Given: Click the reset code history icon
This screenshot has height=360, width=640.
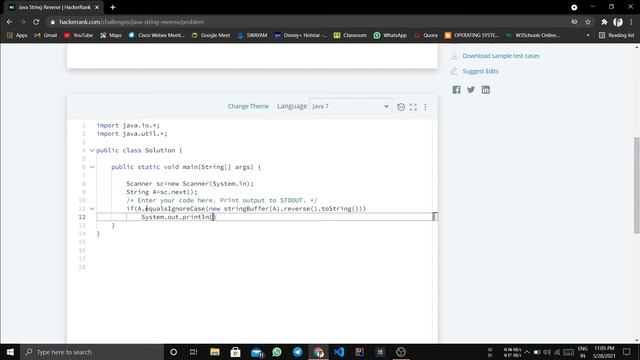Looking at the screenshot, I should pos(401,107).
